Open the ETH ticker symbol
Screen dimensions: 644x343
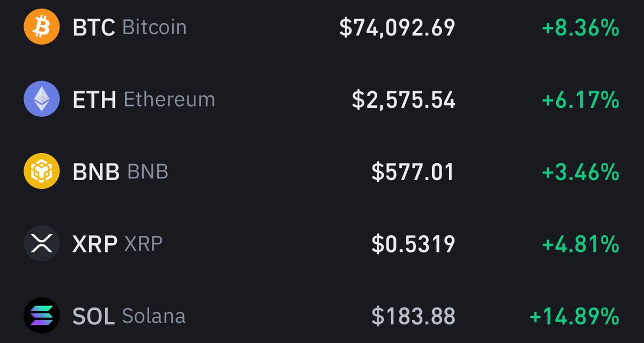[x=94, y=100]
